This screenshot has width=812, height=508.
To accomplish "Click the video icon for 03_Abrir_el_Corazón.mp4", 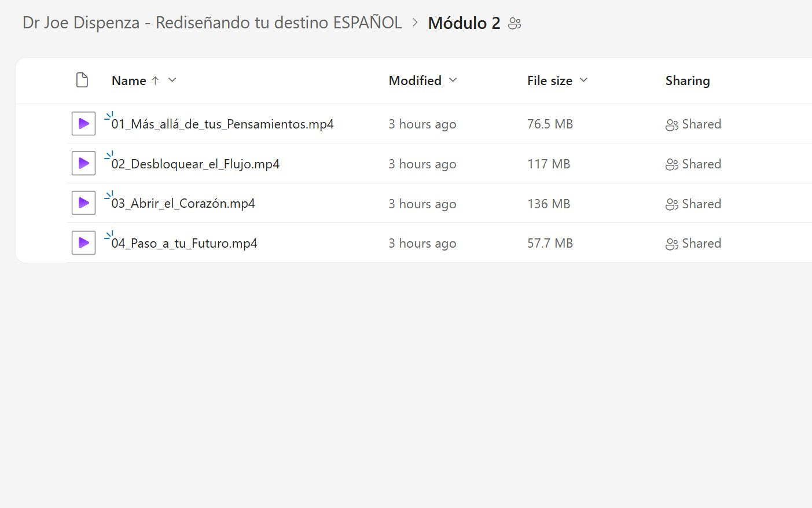I will pyautogui.click(x=83, y=203).
